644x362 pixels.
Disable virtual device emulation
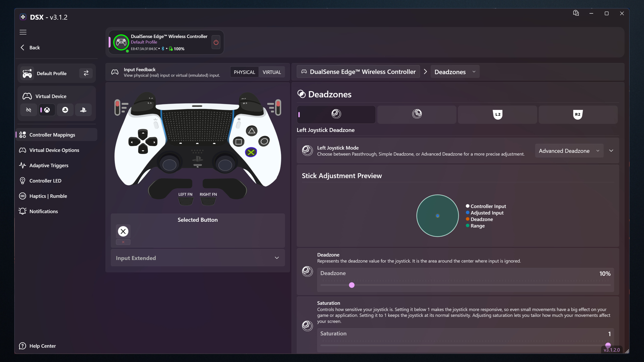pos(28,110)
